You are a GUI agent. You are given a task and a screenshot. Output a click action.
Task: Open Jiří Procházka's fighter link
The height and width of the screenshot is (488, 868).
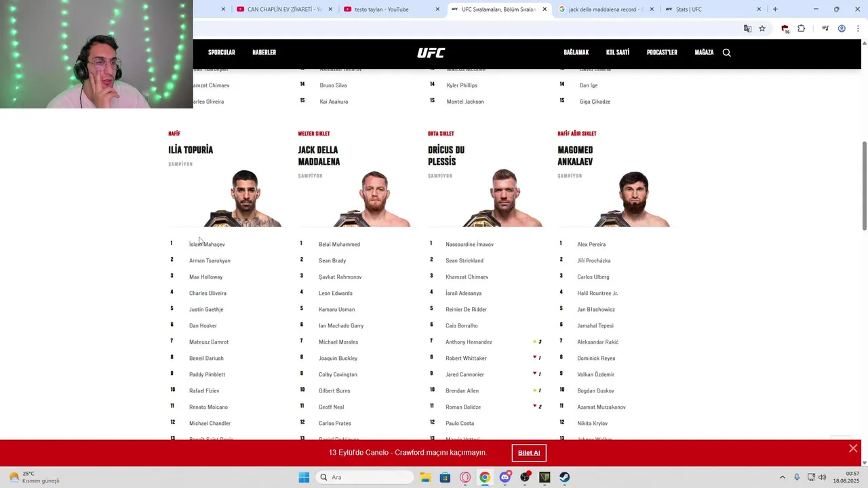coord(593,261)
